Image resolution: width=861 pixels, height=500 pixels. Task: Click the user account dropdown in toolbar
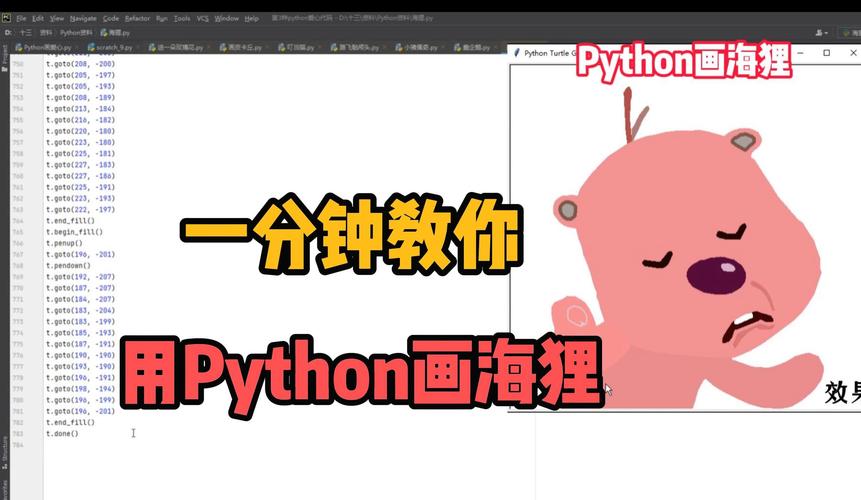click(821, 33)
